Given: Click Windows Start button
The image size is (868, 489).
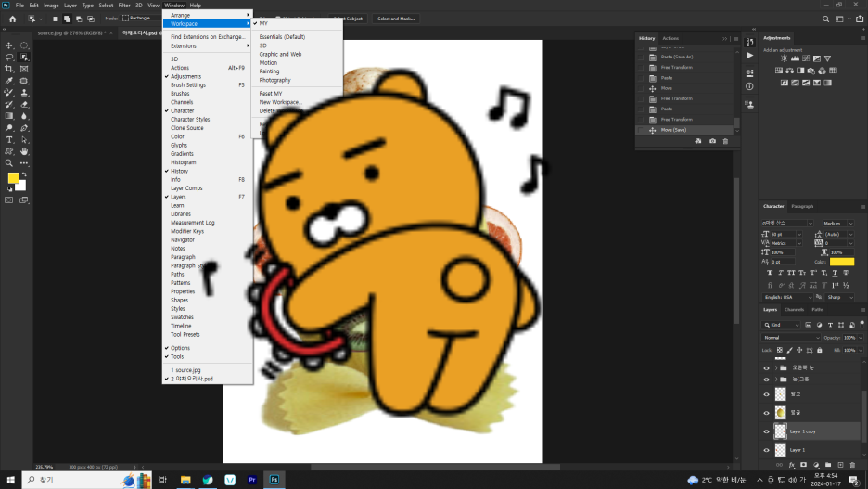Looking at the screenshot, I should click(x=10, y=480).
